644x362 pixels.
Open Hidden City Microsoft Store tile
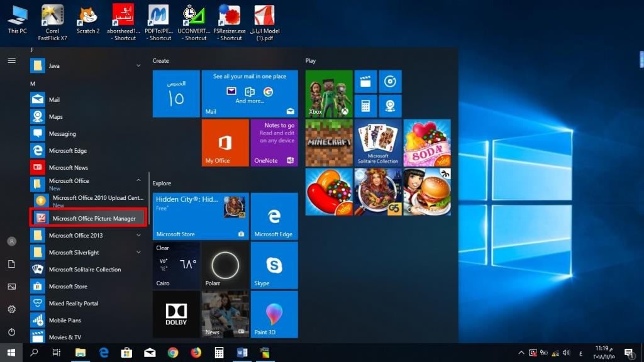[x=201, y=216]
